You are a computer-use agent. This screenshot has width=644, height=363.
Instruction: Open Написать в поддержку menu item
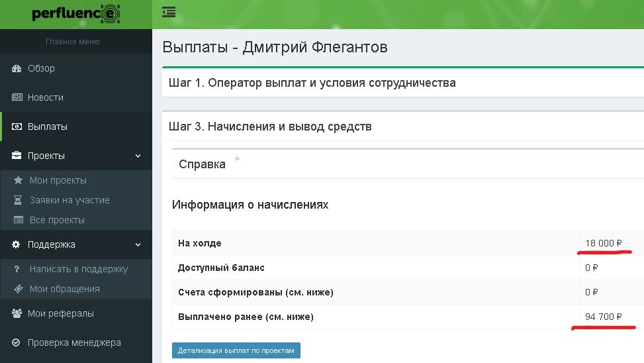(79, 270)
